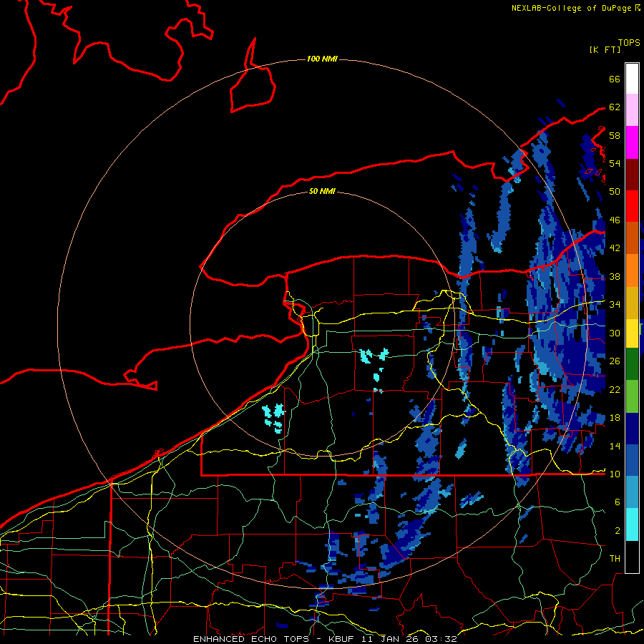Click the 22 legend value
The image size is (644, 644).
[x=615, y=389]
